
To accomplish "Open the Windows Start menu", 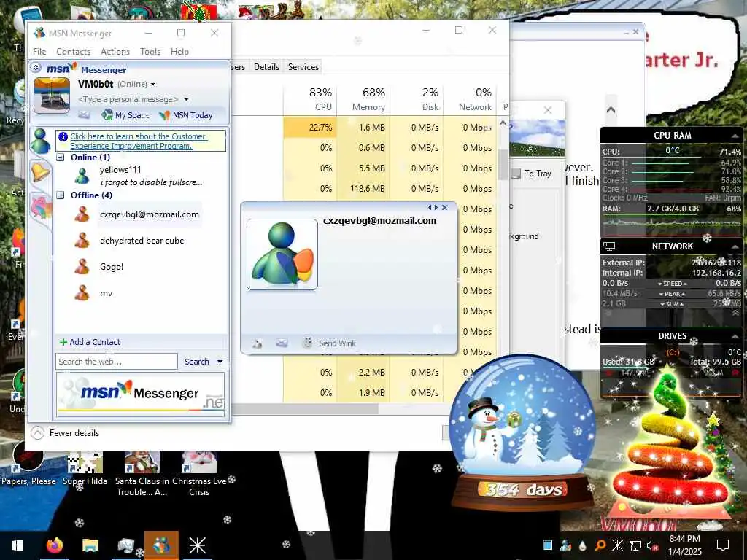I will click(x=18, y=545).
